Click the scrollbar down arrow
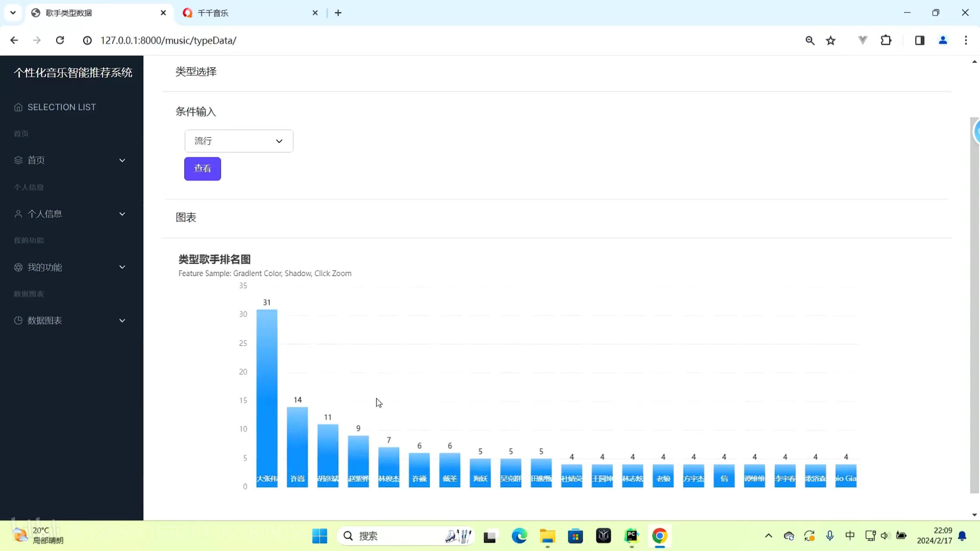Screen dimensions: 980x551 pos(974,515)
